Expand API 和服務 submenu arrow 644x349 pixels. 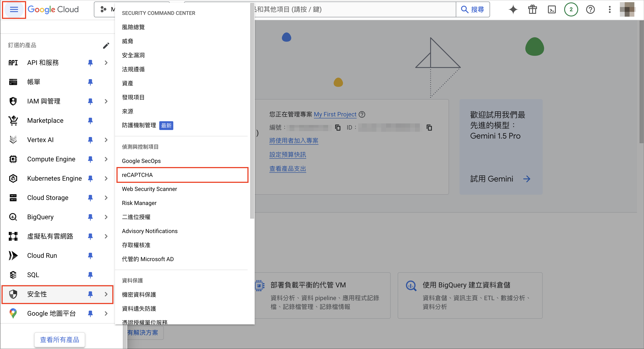106,63
